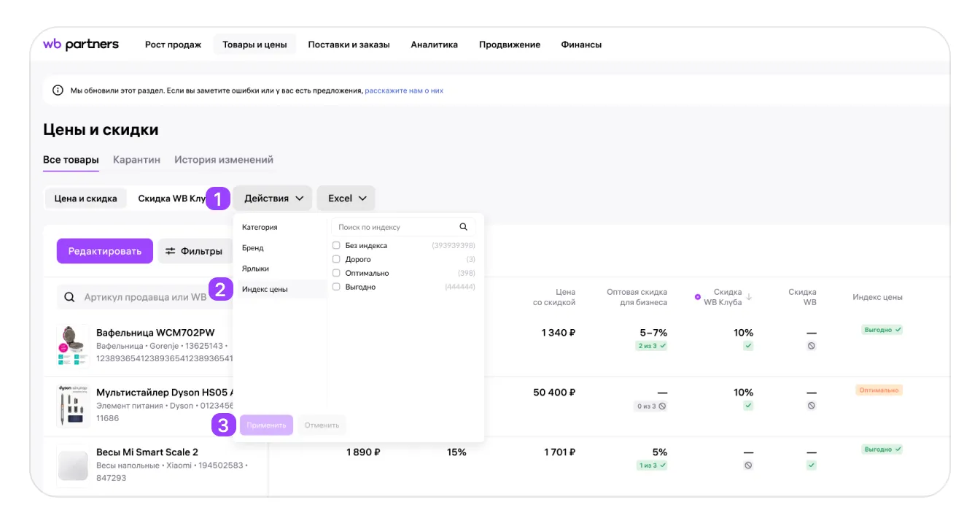Click the info icon in the notice banner

58,90
